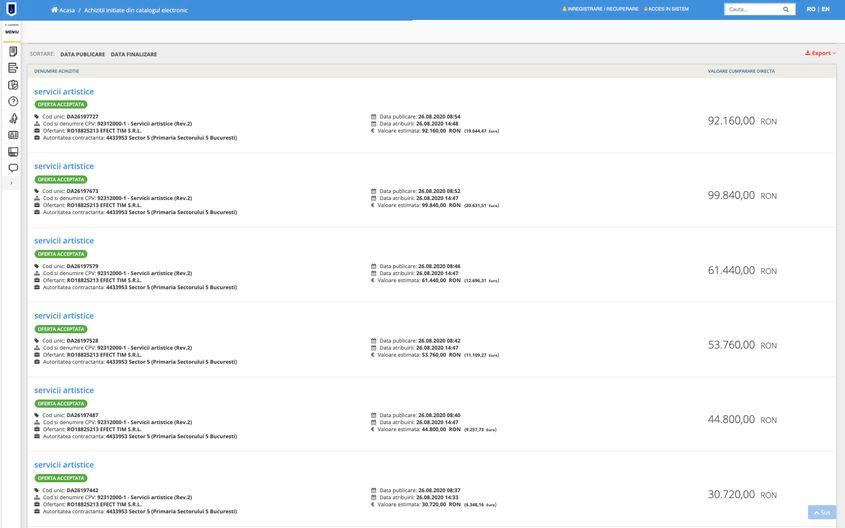Open the chat bubble sidebar icon
Screen dimensions: 845x528
pyautogui.click(x=13, y=168)
